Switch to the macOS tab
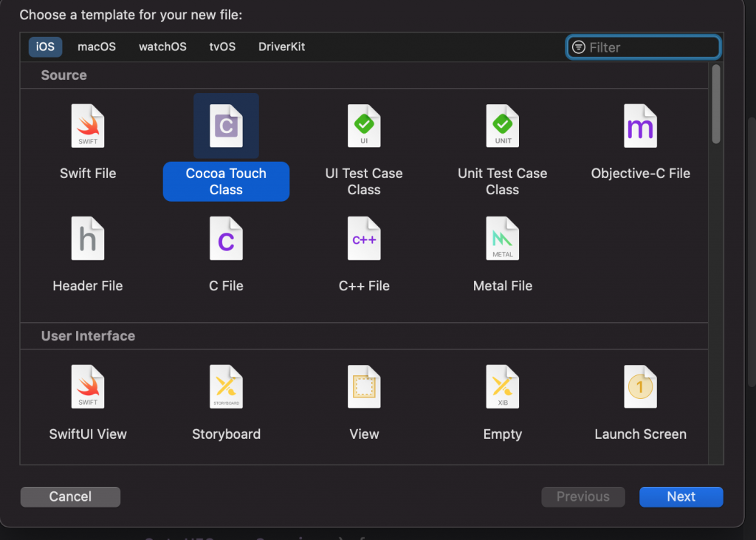Image resolution: width=756 pixels, height=540 pixels. [x=97, y=47]
